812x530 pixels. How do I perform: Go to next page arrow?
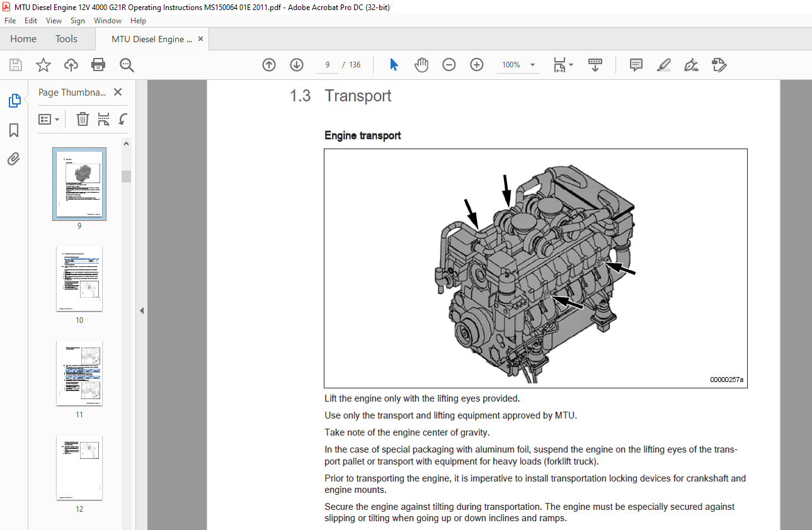pos(297,65)
